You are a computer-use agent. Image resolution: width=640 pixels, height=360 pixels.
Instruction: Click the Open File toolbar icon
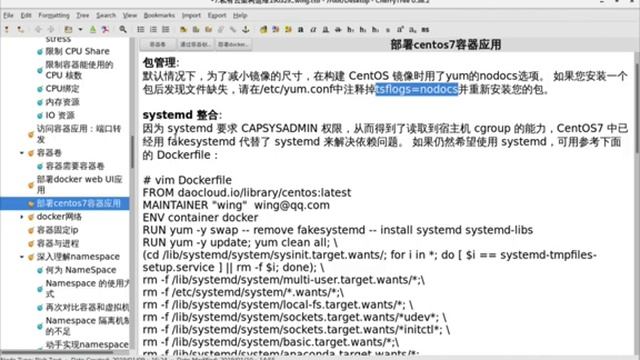point(68,29)
